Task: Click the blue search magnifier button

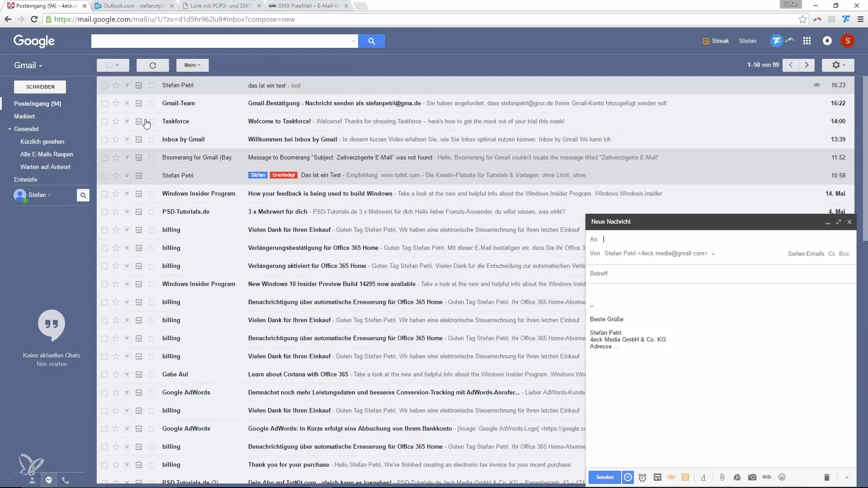Action: (371, 41)
